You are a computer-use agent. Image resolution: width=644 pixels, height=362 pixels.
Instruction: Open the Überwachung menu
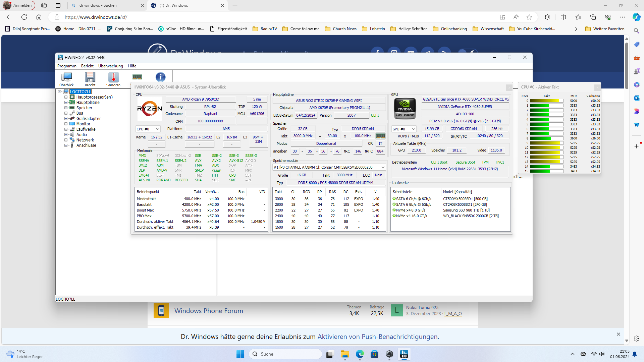point(110,66)
